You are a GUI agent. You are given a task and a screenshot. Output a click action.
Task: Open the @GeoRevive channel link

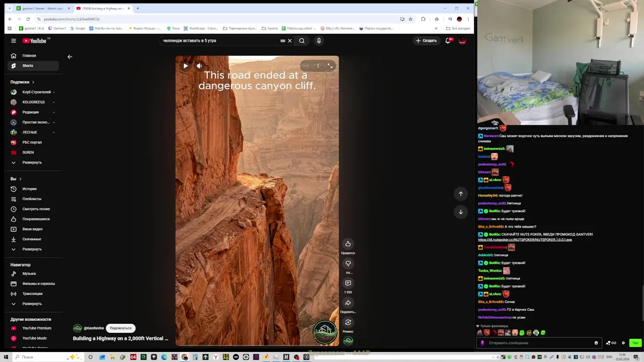click(94, 328)
